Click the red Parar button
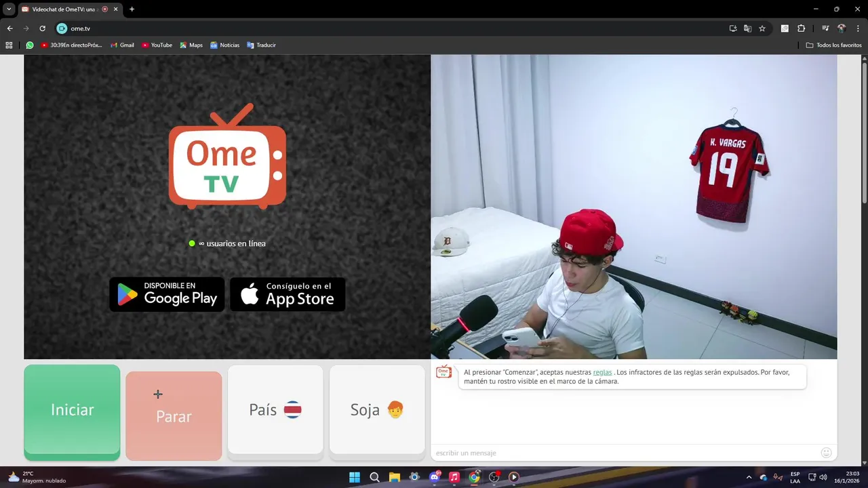Image resolution: width=868 pixels, height=488 pixels. click(174, 415)
